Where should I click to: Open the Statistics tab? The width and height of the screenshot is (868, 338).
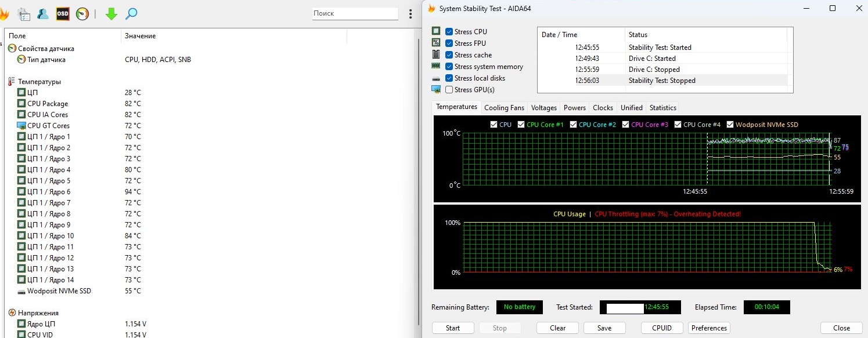(663, 108)
